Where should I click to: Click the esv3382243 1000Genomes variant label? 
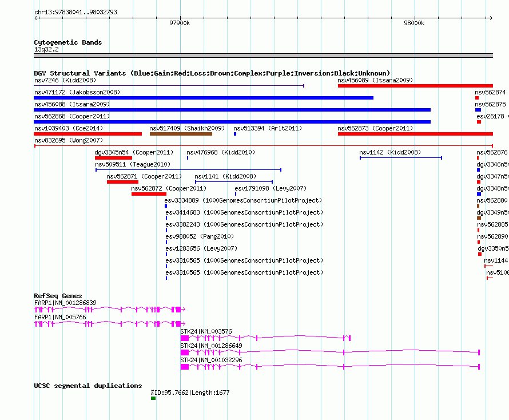tap(244, 224)
